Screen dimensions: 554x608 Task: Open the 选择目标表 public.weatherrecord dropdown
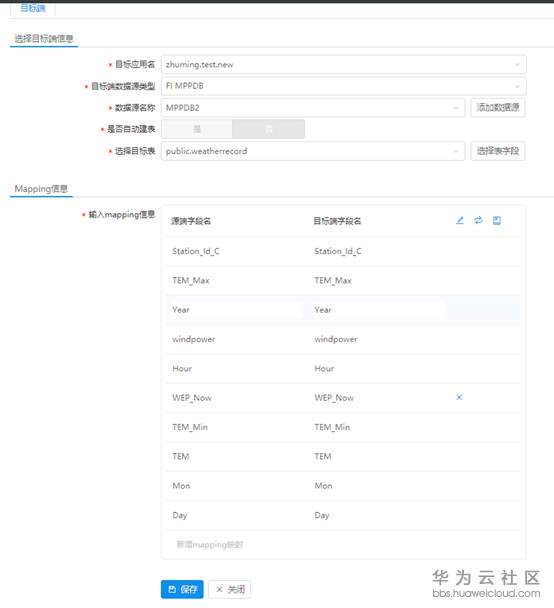pyautogui.click(x=313, y=151)
